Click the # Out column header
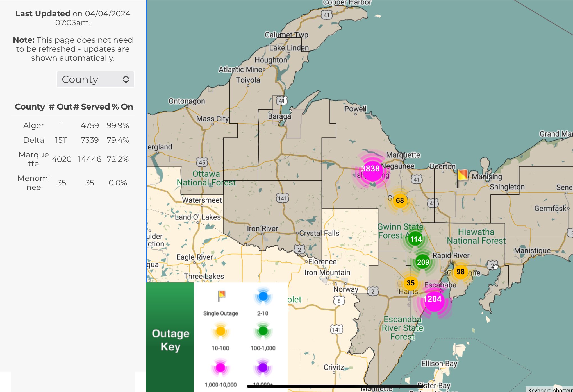 [x=60, y=107]
